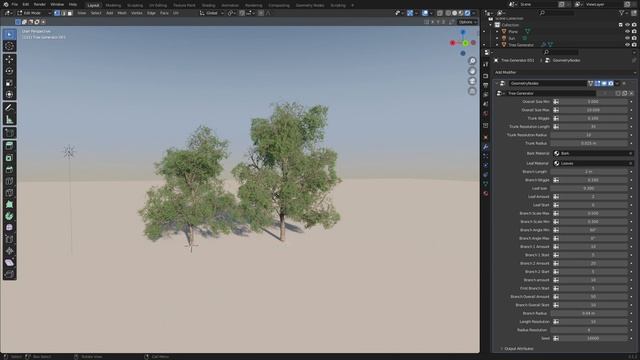Collapse the Collection tree in outliner

(491, 25)
